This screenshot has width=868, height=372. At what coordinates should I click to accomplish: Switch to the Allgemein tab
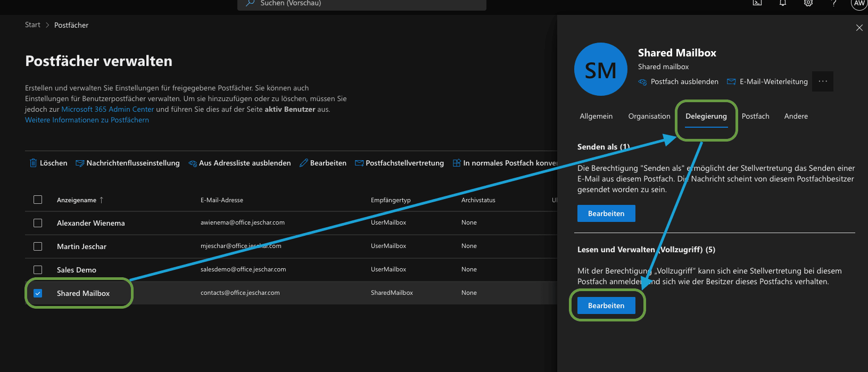click(596, 116)
